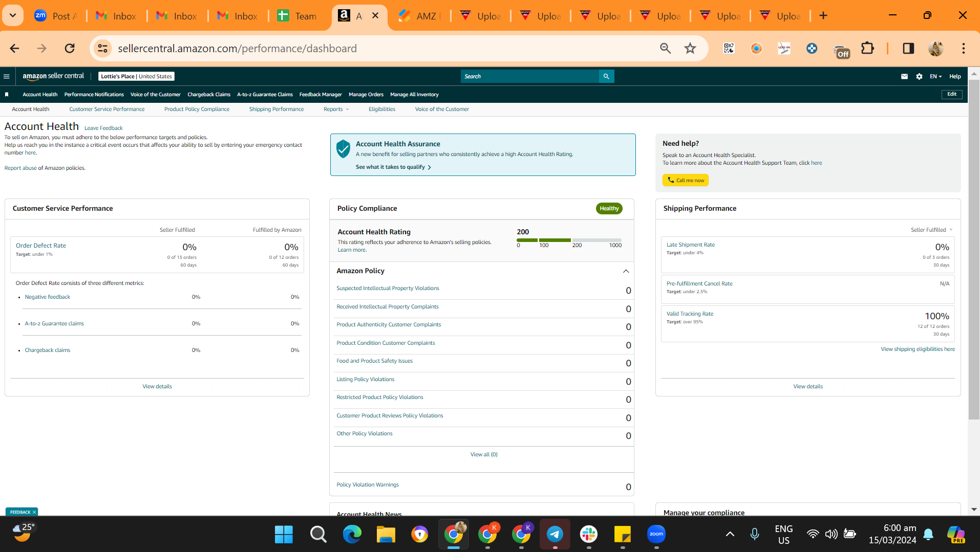
Task: Click the browser address bar URL
Action: [x=238, y=48]
